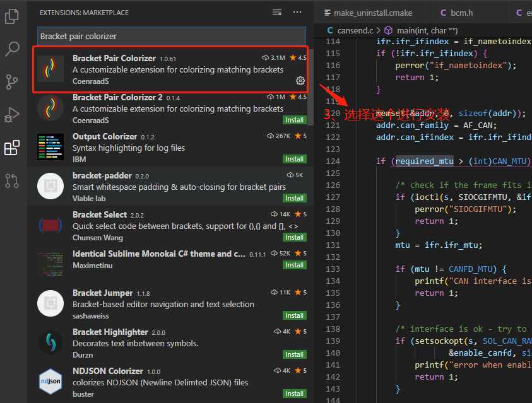The width and height of the screenshot is (532, 403).
Task: Install Identical Sublime Monokai theme
Action: (x=295, y=265)
